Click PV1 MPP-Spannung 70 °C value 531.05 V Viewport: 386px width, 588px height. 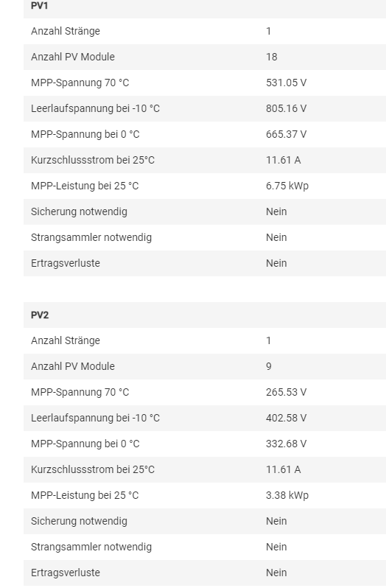tap(287, 83)
